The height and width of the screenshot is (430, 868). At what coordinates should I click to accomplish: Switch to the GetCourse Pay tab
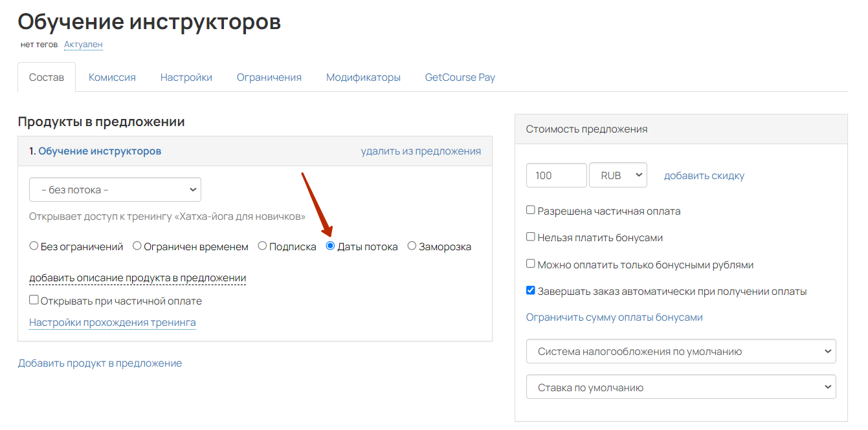click(460, 78)
